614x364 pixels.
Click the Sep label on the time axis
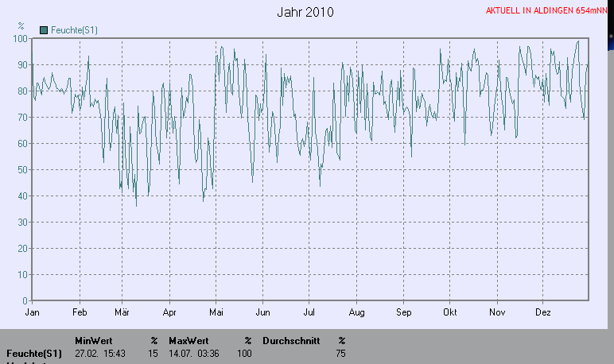[x=404, y=313]
